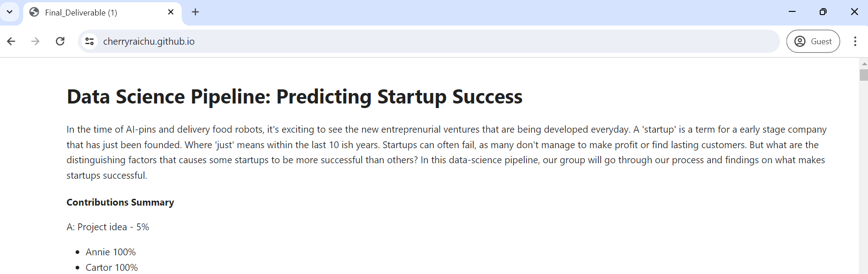Expand the tab search dropdown arrow

click(10, 12)
